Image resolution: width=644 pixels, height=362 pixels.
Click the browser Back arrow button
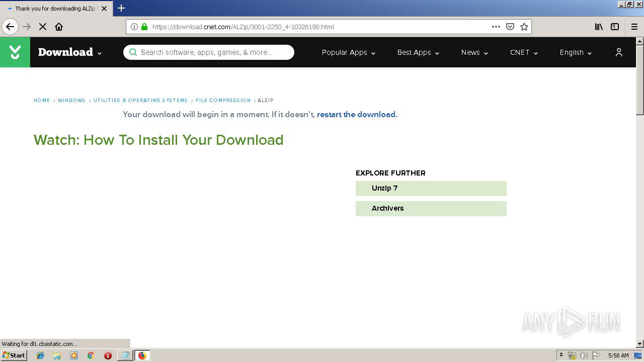(10, 27)
